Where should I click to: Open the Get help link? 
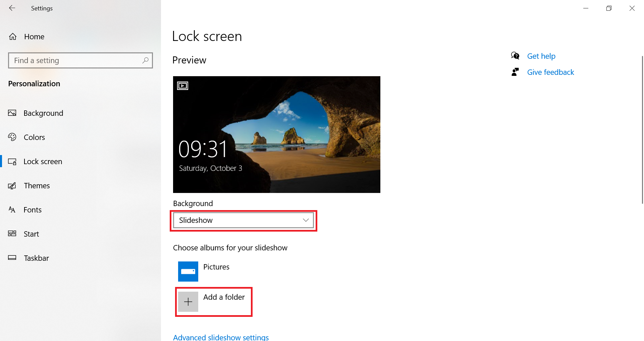click(541, 56)
